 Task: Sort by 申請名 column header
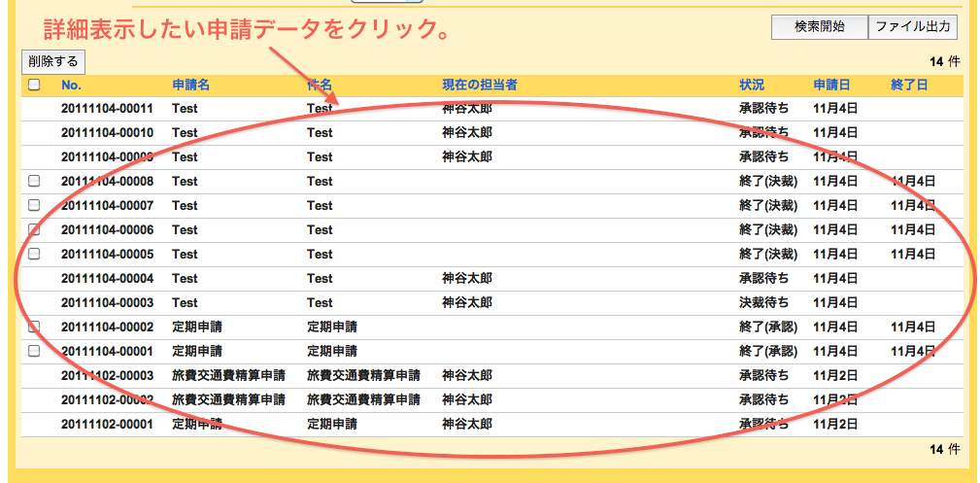pyautogui.click(x=190, y=86)
